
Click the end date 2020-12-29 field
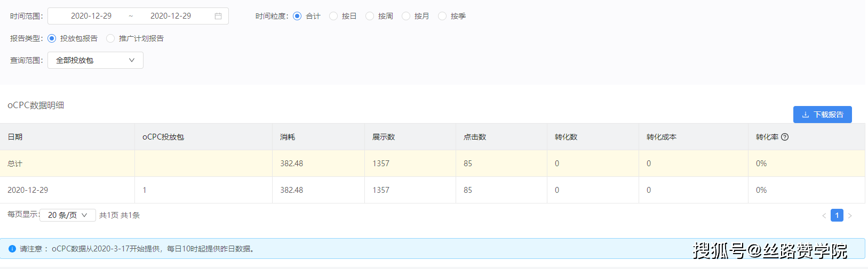pos(171,16)
